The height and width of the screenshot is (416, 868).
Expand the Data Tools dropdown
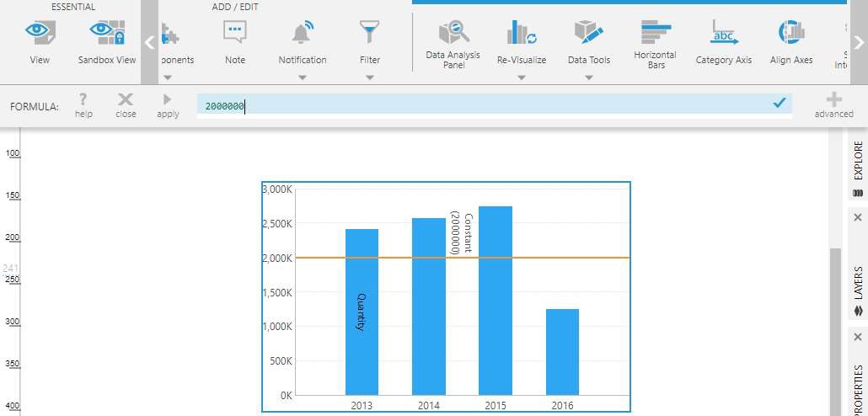coord(588,77)
